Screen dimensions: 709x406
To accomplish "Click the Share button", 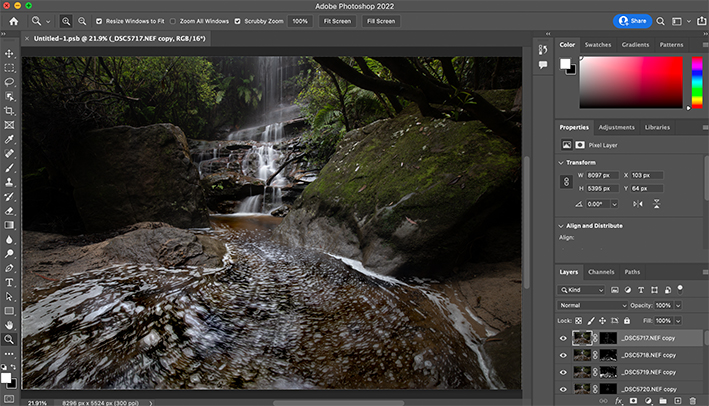I will click(x=632, y=20).
